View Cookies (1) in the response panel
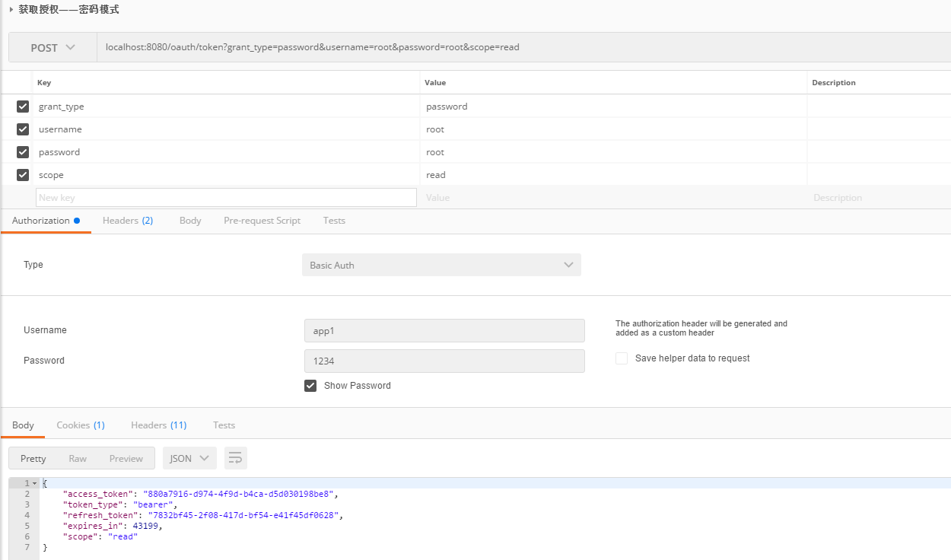 click(x=80, y=425)
